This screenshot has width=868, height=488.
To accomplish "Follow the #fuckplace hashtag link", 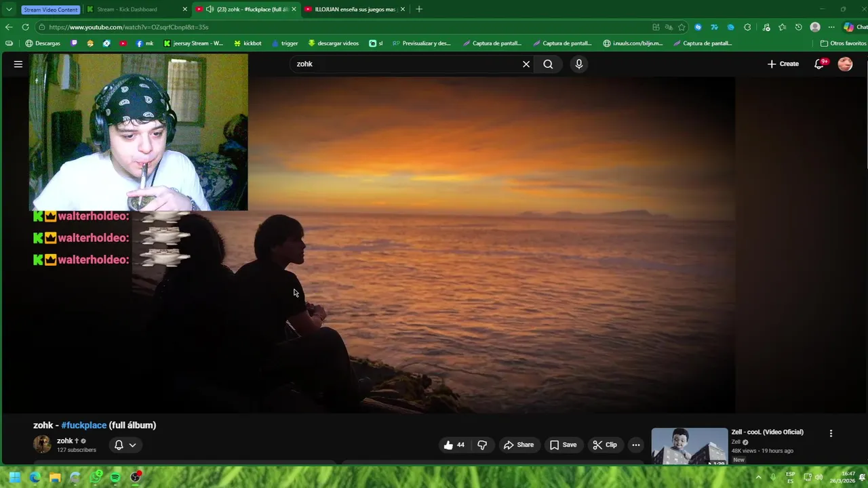I will click(84, 425).
